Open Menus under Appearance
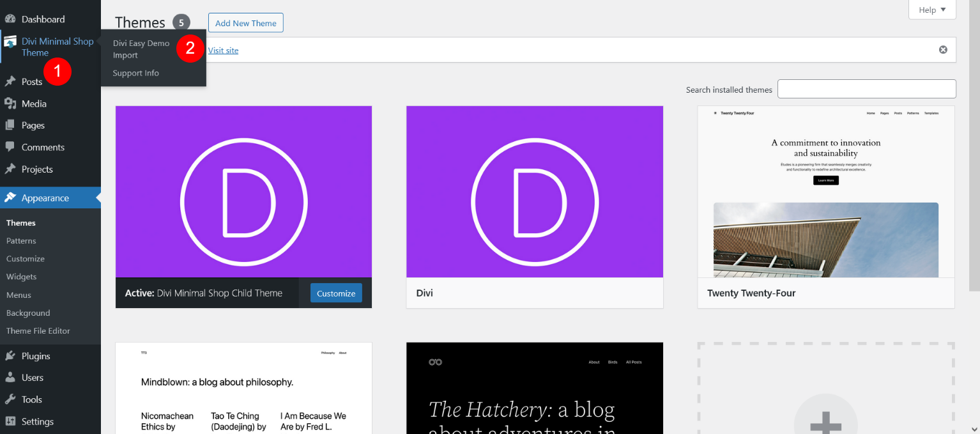 tap(19, 295)
